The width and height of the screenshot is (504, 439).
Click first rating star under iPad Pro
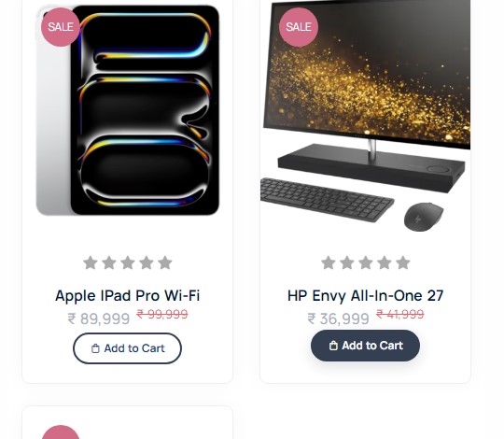tap(91, 262)
